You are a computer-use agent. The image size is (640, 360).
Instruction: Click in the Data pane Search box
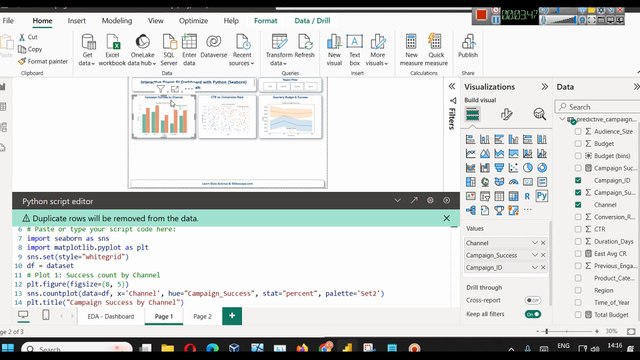[599, 107]
